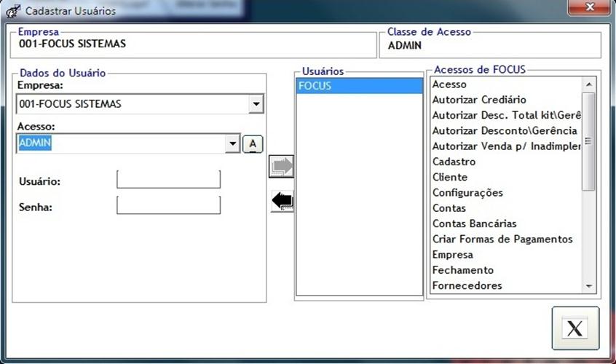Screen dimensions: 616x364
Task: Select 'Configurações' in the access list
Action: point(505,192)
